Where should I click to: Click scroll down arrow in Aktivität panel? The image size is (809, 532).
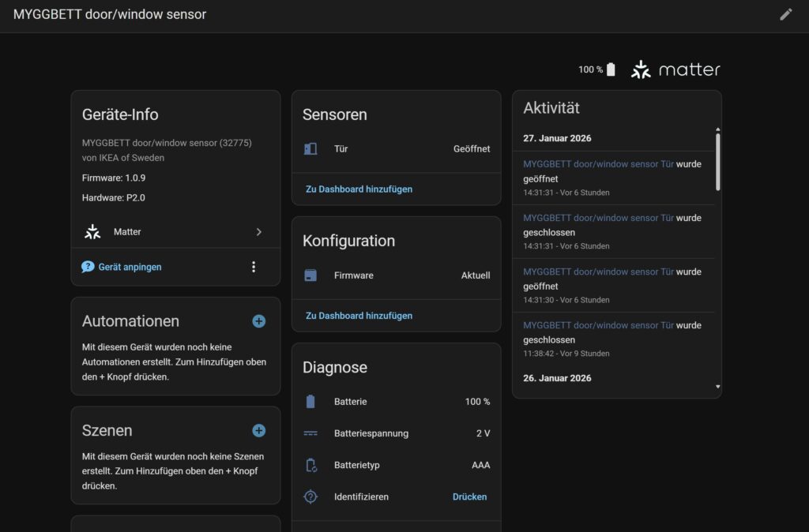pos(717,387)
